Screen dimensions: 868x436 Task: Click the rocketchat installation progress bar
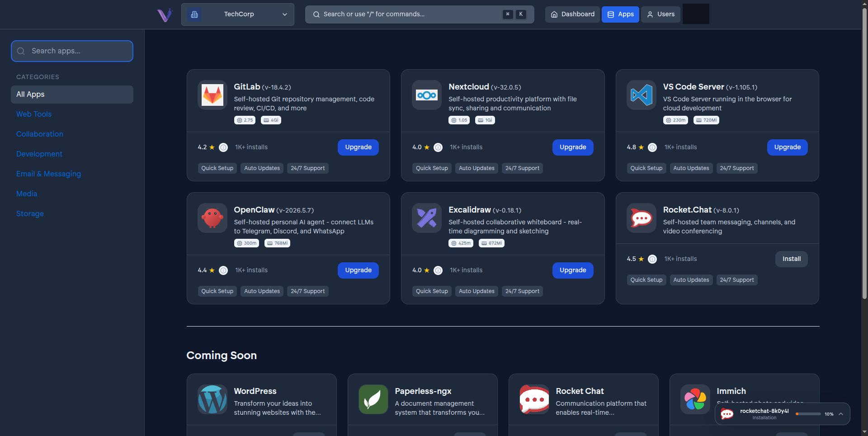point(808,414)
